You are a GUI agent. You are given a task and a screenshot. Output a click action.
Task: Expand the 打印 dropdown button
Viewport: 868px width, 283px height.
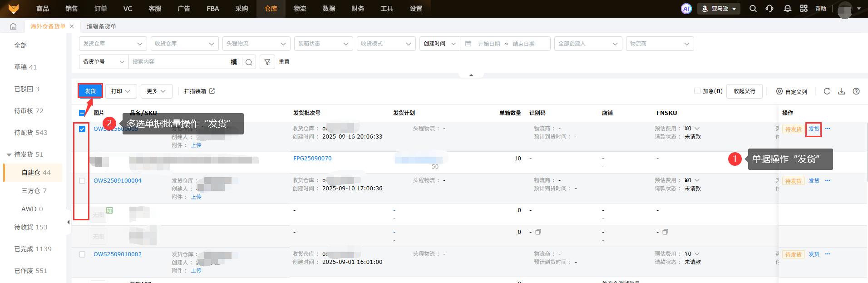[121, 91]
